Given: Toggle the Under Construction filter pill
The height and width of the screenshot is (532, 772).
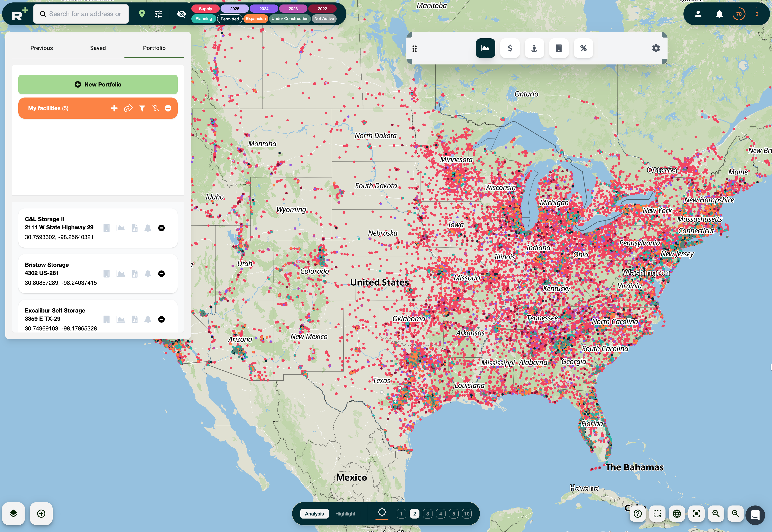Looking at the screenshot, I should pyautogui.click(x=290, y=19).
